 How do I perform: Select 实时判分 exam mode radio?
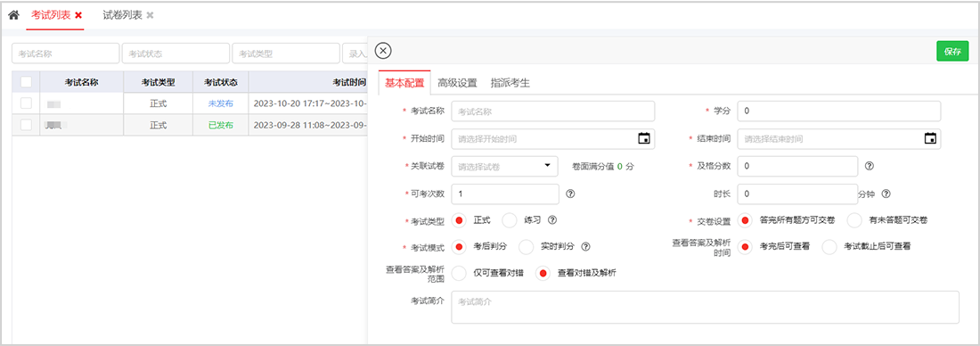pyautogui.click(x=527, y=246)
